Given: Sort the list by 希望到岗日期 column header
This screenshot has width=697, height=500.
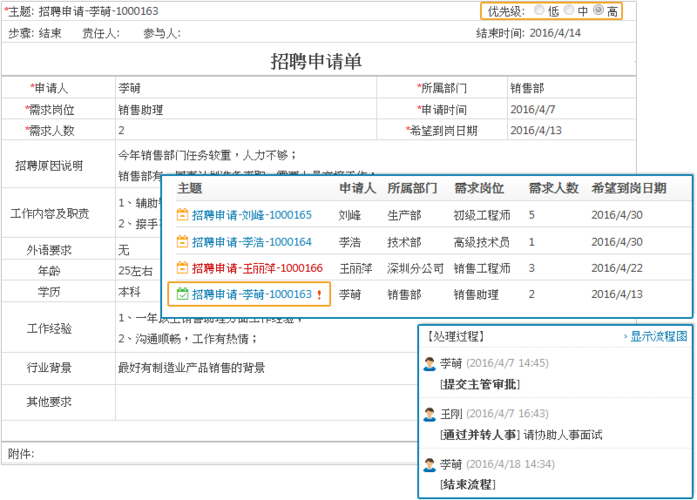Looking at the screenshot, I should (x=629, y=188).
